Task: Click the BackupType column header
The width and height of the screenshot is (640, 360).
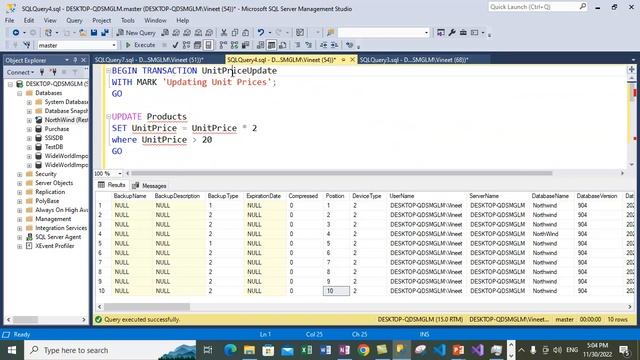Action: pyautogui.click(x=223, y=196)
